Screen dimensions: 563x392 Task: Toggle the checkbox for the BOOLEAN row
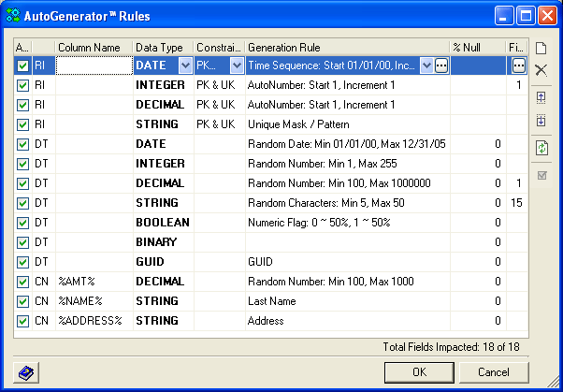[x=23, y=223]
